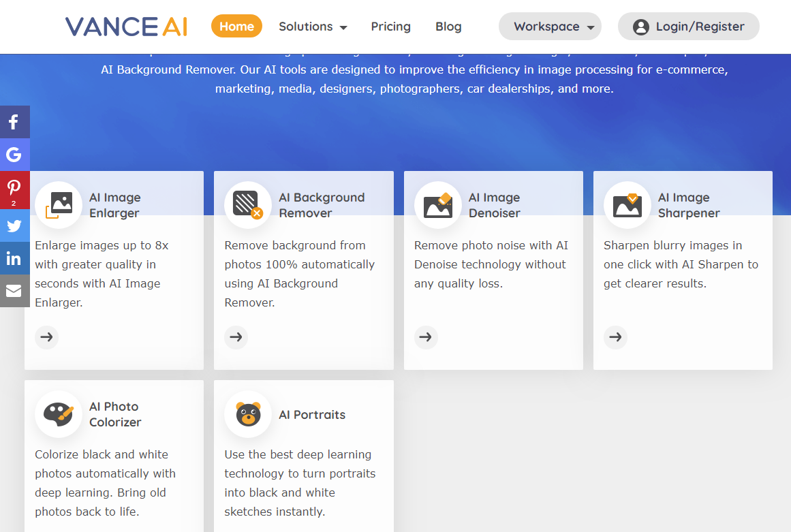Click 'Sharpen blurry images in one click' description

681,264
